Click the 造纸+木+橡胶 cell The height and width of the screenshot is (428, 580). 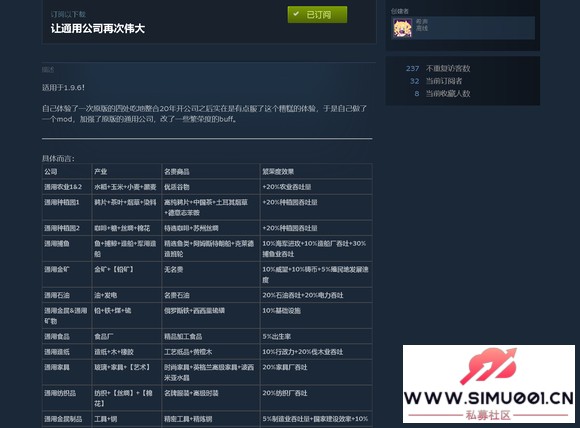click(x=127, y=352)
